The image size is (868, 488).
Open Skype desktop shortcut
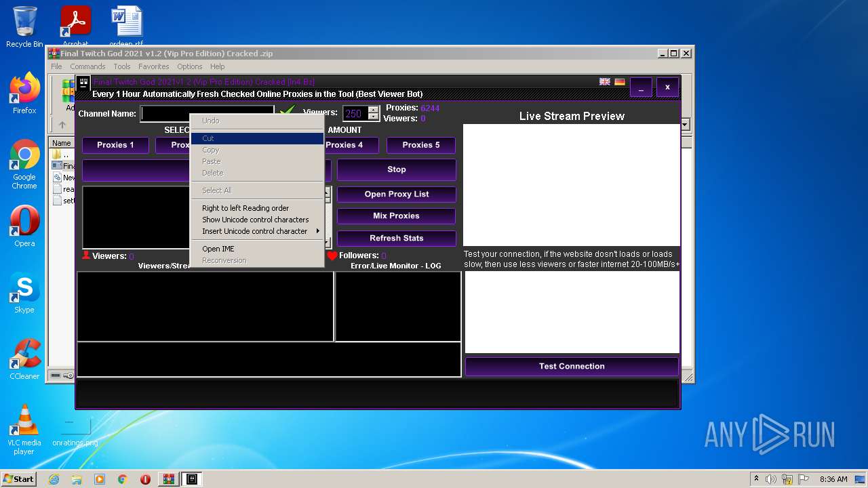(24, 293)
